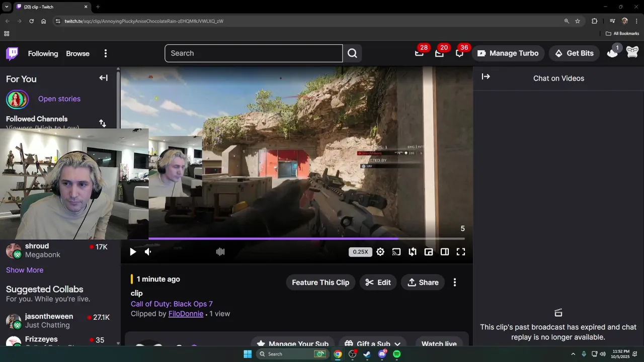Open Spotify from taskbar
This screenshot has width=644, height=362.
397,354
